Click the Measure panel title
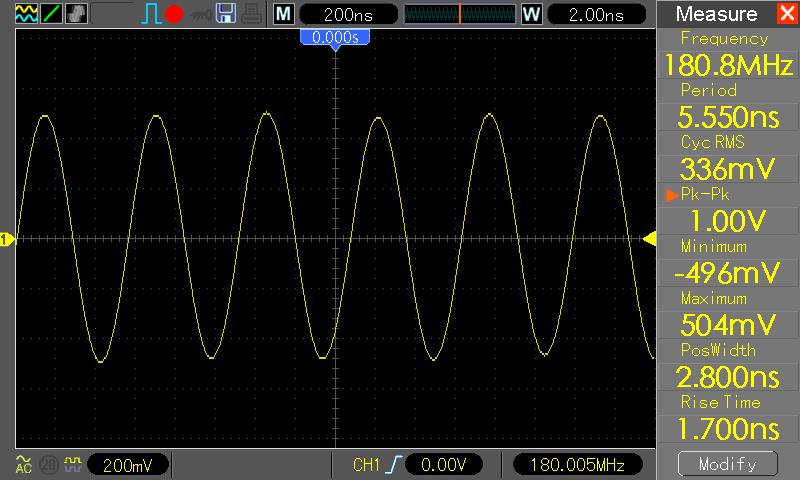Viewport: 800px width, 480px height. pos(716,14)
